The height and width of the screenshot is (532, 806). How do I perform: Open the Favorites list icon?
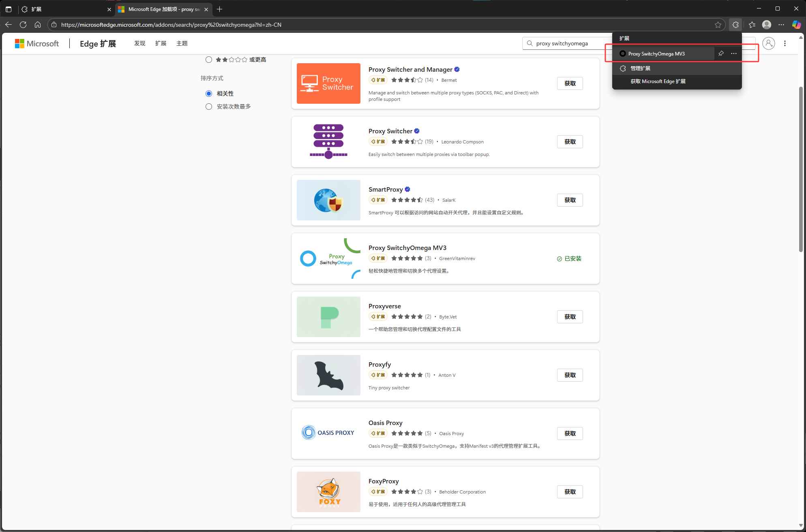752,25
